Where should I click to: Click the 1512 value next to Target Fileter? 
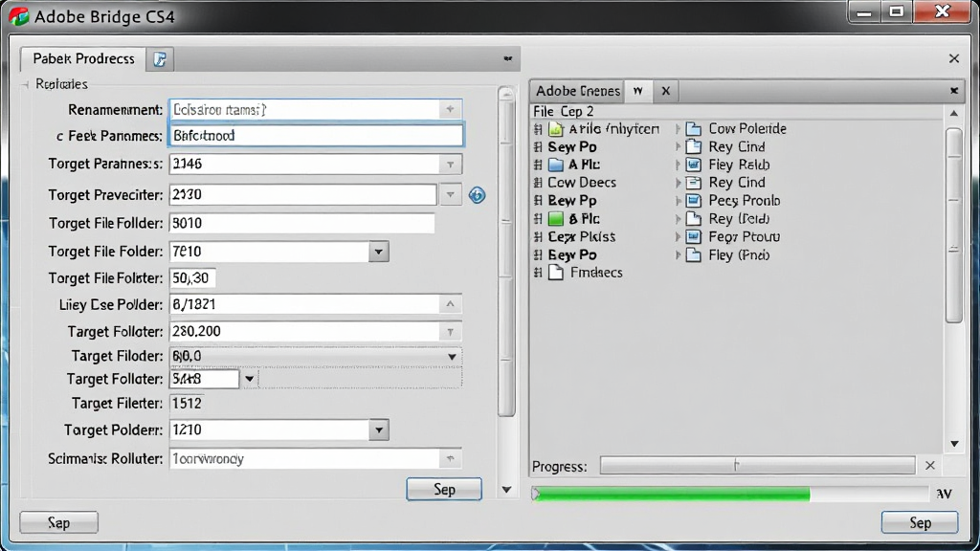coord(187,404)
